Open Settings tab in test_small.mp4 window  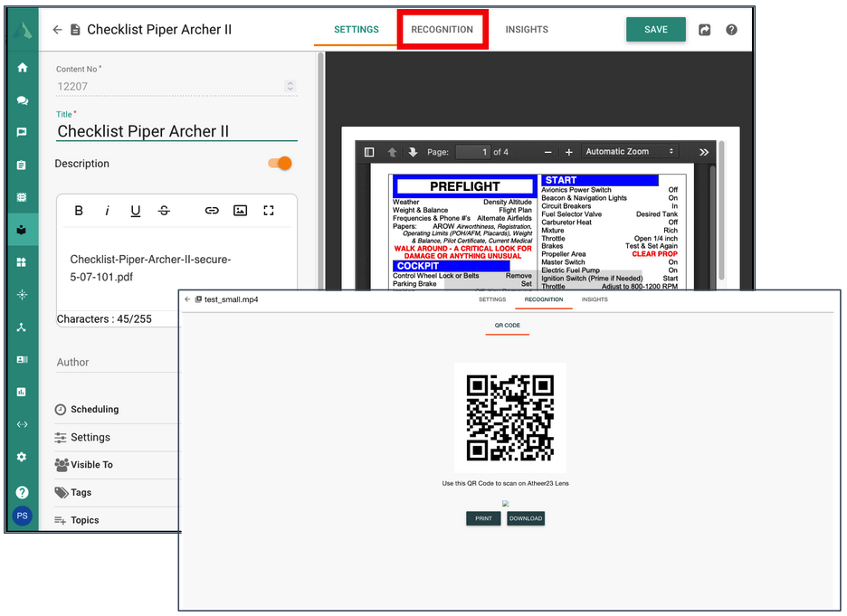coord(492,299)
